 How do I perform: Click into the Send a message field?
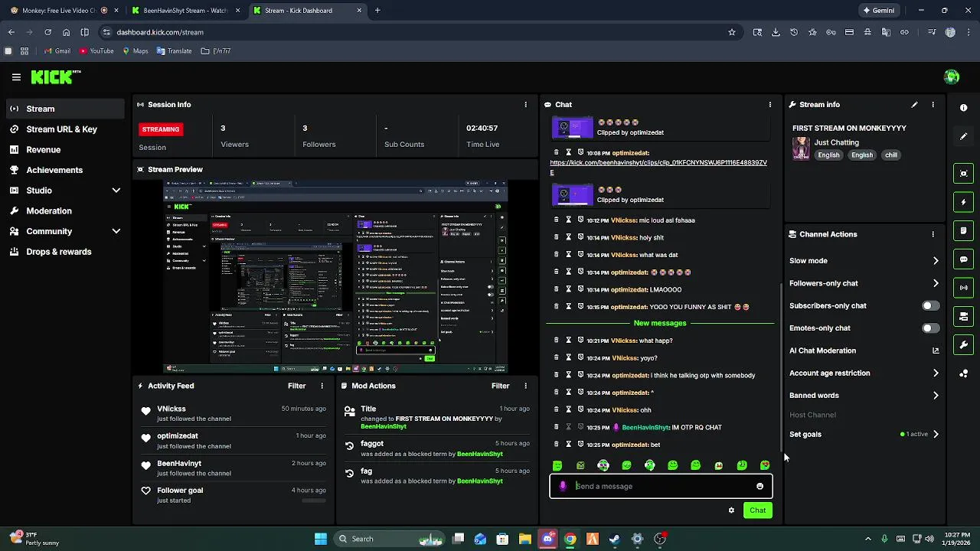(662, 486)
